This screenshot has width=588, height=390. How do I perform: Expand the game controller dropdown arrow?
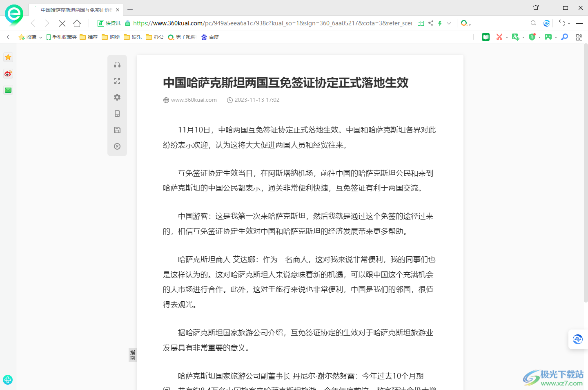pyautogui.click(x=556, y=38)
